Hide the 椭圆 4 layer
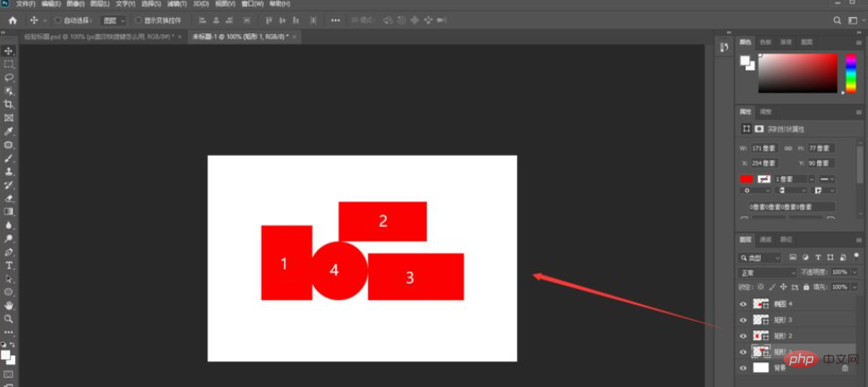 coord(743,304)
